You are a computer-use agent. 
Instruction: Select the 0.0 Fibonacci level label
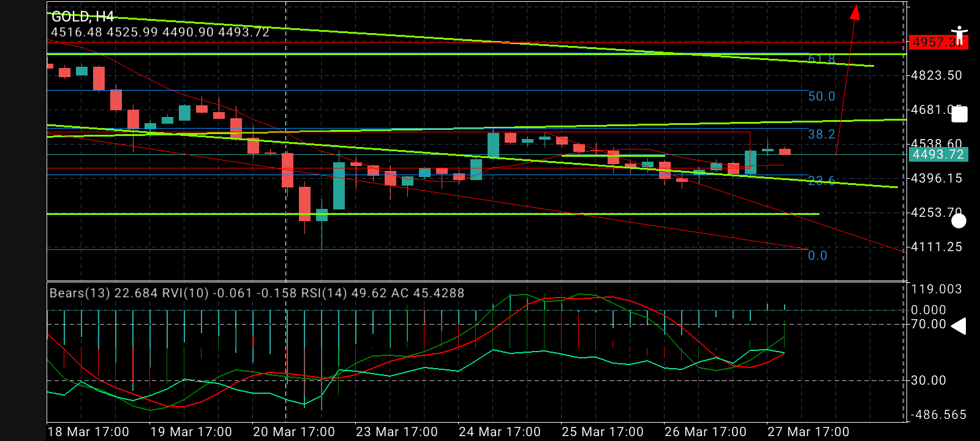click(x=818, y=255)
